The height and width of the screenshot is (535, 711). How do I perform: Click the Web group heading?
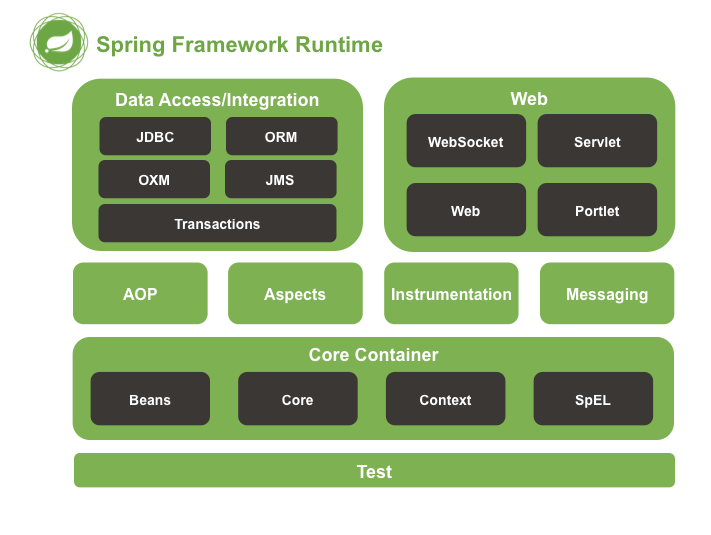click(529, 99)
